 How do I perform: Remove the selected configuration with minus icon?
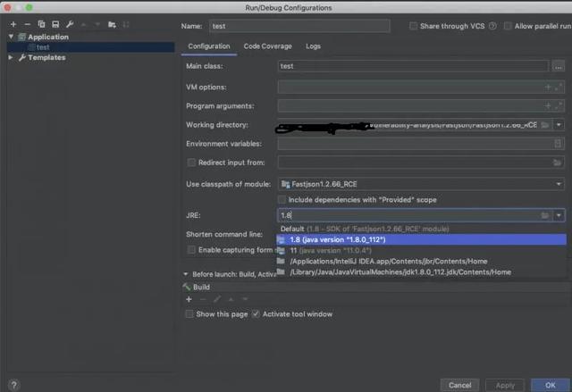[27, 24]
